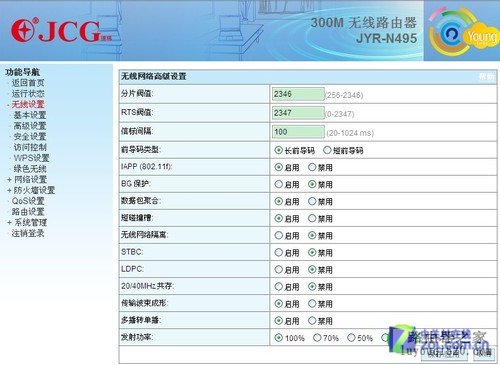Set 短碰撞槽 to 启用

pyautogui.click(x=278, y=218)
